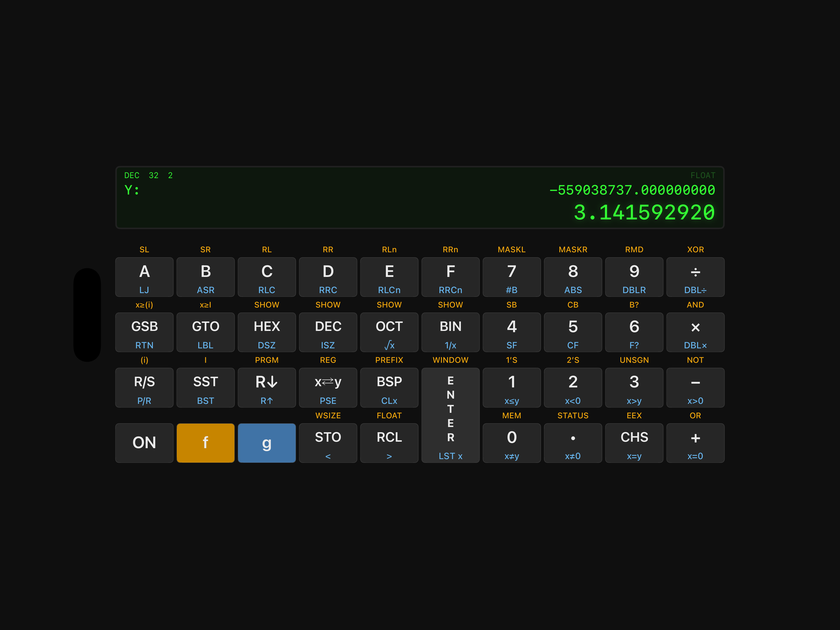Tap the number 6 key
840x630 pixels.
click(634, 333)
